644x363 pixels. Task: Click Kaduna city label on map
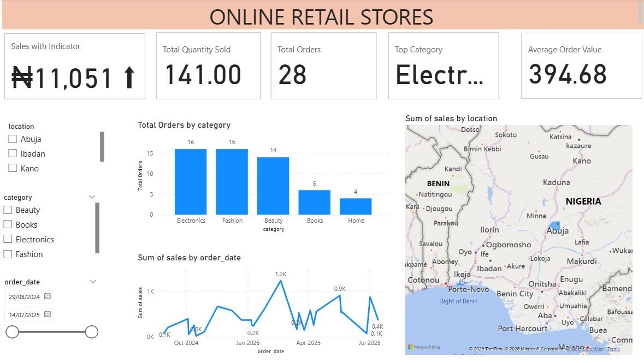[557, 182]
